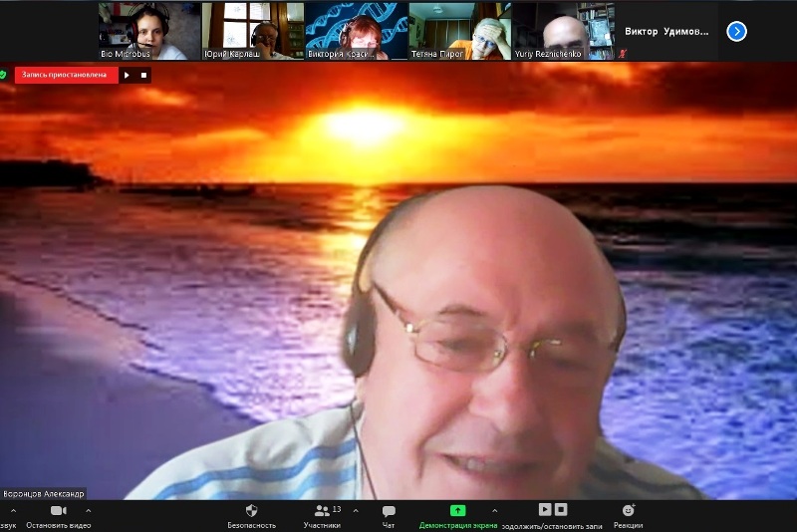Start Демонстрация экрана screen share
Viewport: 797px width, 532px height.
[458, 516]
